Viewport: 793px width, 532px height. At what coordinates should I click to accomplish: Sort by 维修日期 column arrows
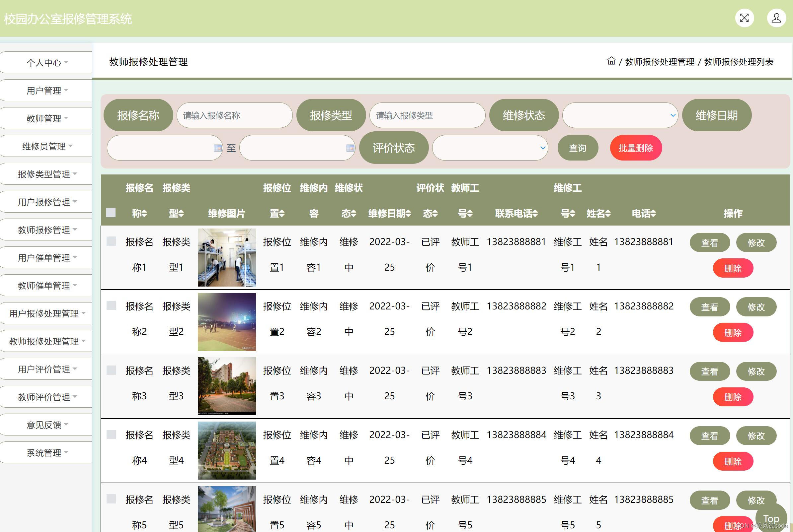(408, 213)
